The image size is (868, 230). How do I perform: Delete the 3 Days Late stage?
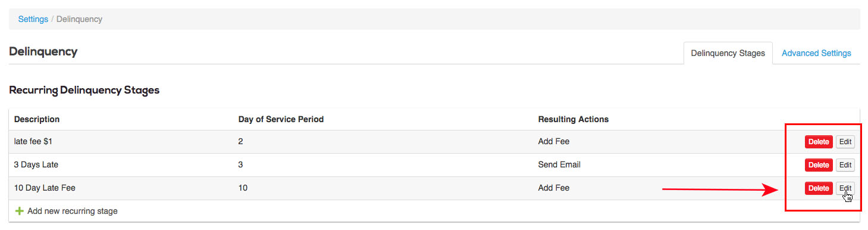pos(819,165)
